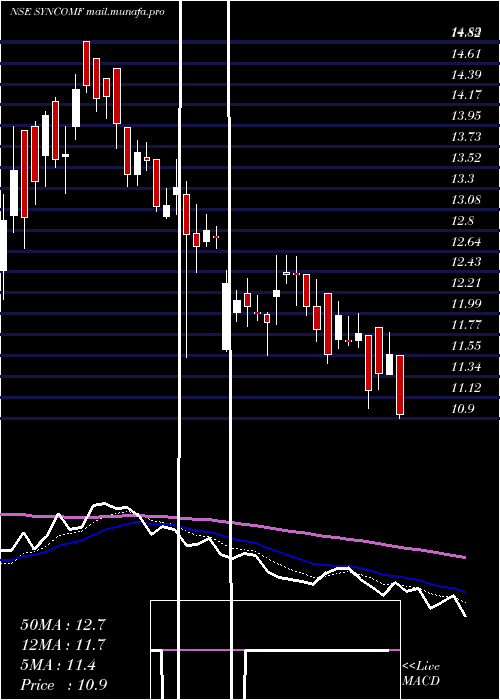Click the Price : 10.9 readout
Screen dimensions: 500x700
[x=63, y=685]
